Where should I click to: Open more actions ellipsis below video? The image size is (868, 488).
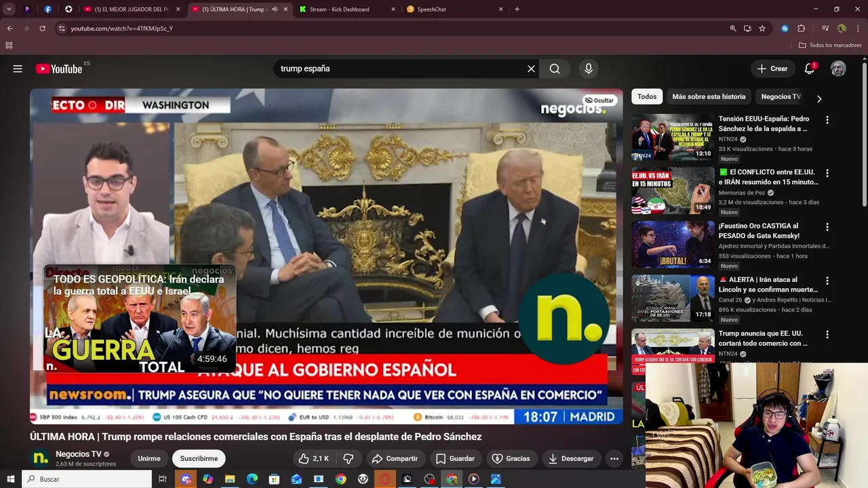click(614, 458)
